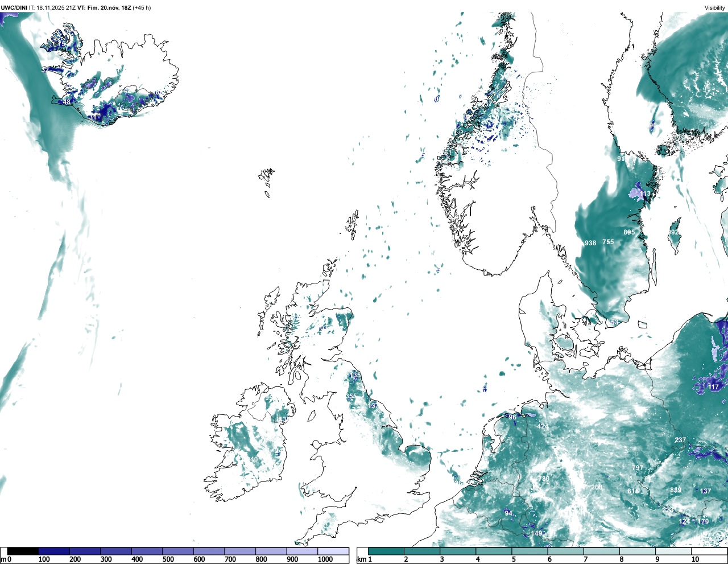The height and width of the screenshot is (564, 728).
Task: Click the '124' value at bottom right
Action: pyautogui.click(x=685, y=521)
